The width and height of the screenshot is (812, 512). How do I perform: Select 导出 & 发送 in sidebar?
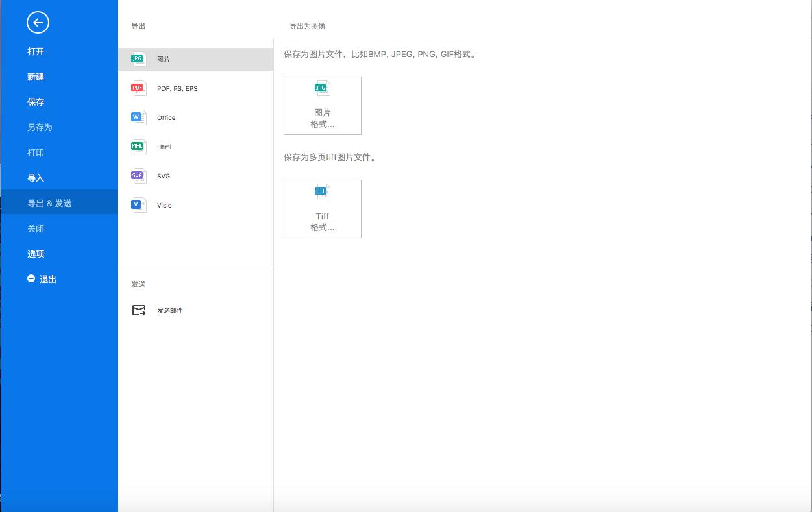click(x=49, y=204)
